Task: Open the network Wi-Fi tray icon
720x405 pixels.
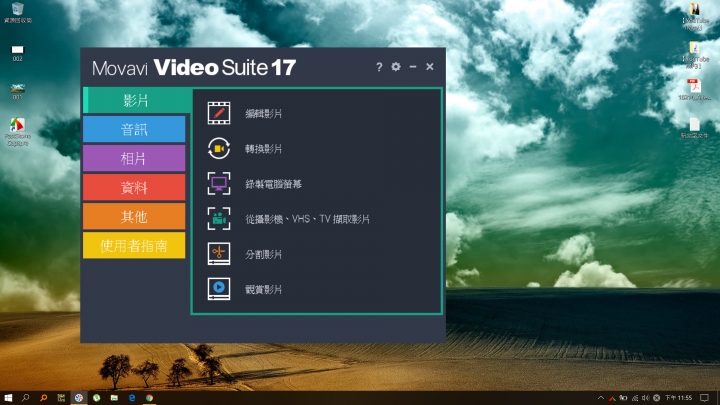Action: tap(635, 398)
